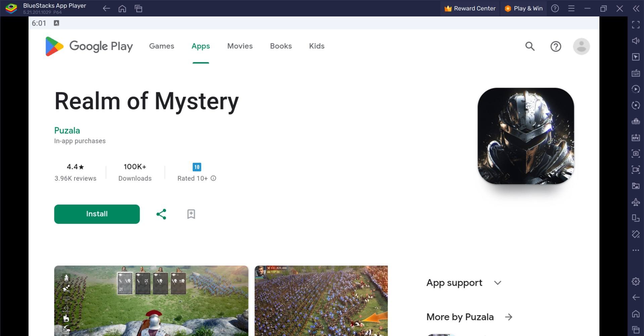Open the Kids tab
Viewport: 644px width, 336px height.
click(x=317, y=46)
